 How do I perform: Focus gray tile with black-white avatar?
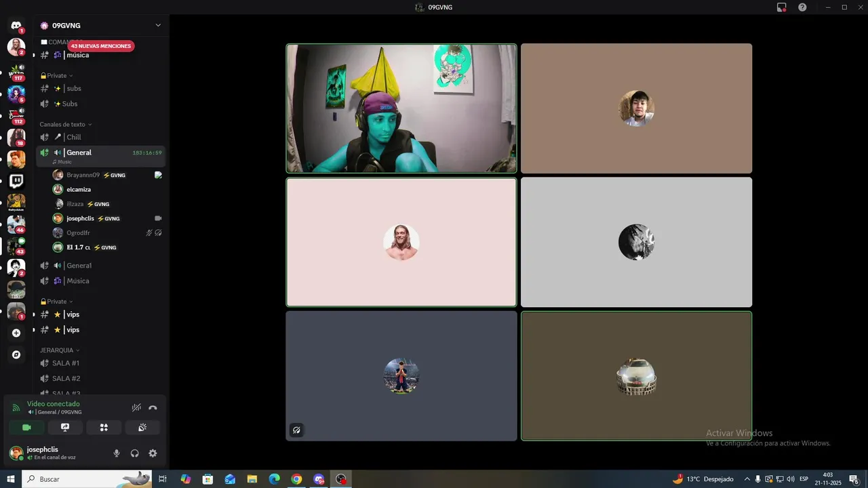[636, 242]
